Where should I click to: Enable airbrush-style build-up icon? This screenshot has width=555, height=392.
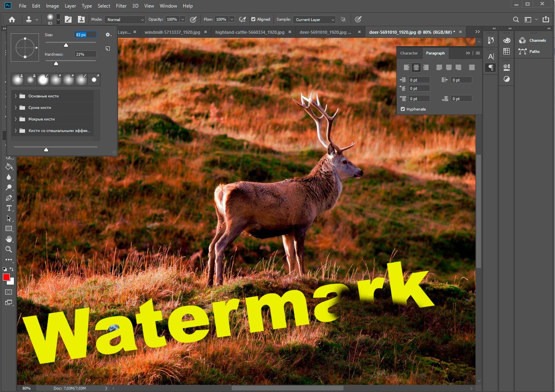pos(243,19)
